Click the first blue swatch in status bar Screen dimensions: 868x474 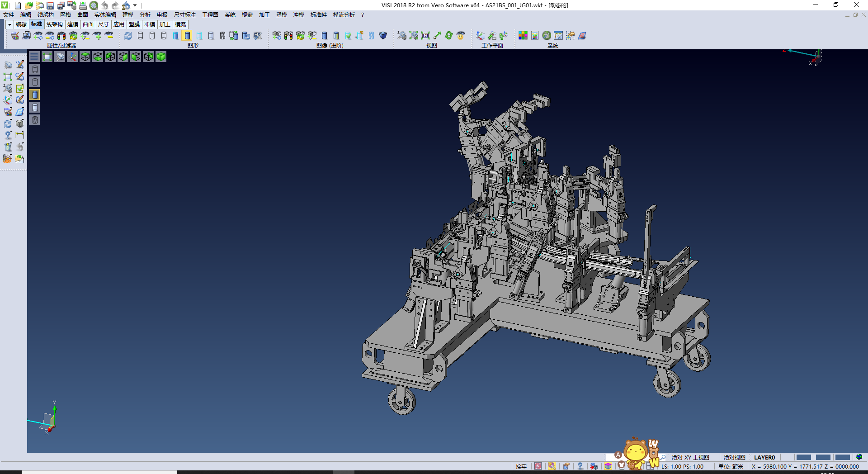tap(803, 457)
